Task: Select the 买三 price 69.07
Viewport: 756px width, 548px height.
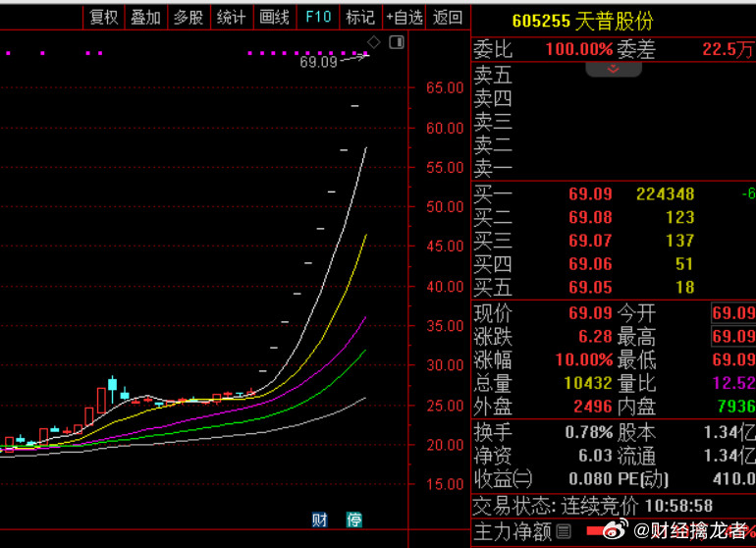Action: [x=590, y=241]
